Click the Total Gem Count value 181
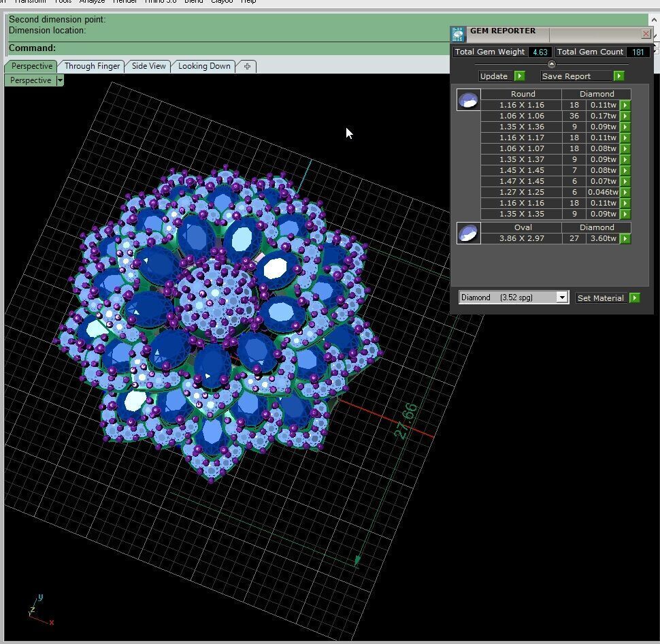Image resolution: width=660 pixels, height=644 pixels. point(638,52)
